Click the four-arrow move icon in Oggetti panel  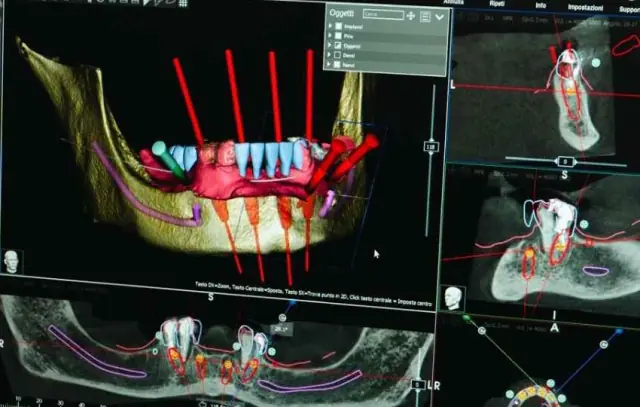click(411, 16)
